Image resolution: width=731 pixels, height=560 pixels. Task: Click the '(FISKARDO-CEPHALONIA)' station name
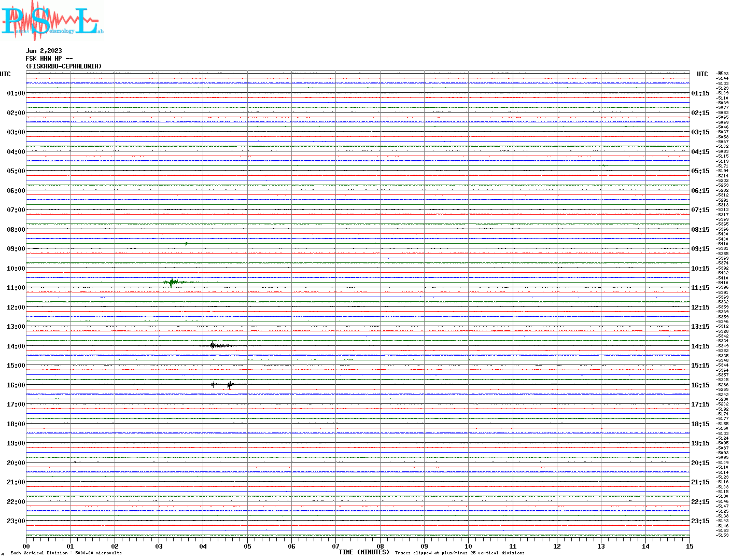pos(64,66)
